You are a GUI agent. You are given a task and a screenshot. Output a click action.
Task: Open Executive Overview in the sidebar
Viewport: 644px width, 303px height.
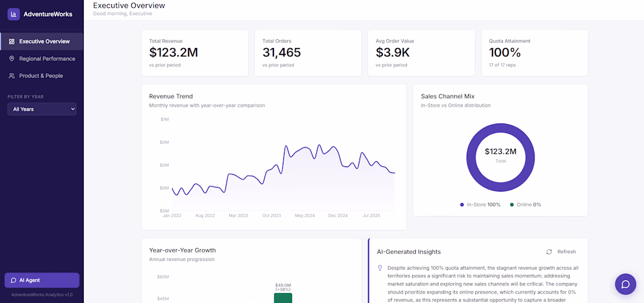coord(42,42)
